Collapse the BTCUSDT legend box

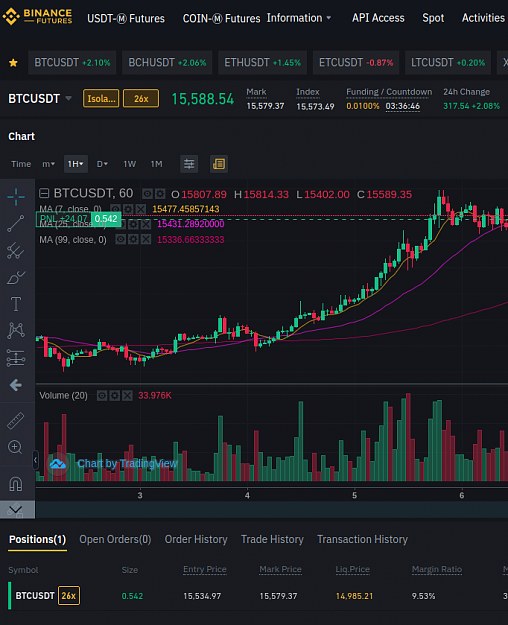click(x=44, y=194)
